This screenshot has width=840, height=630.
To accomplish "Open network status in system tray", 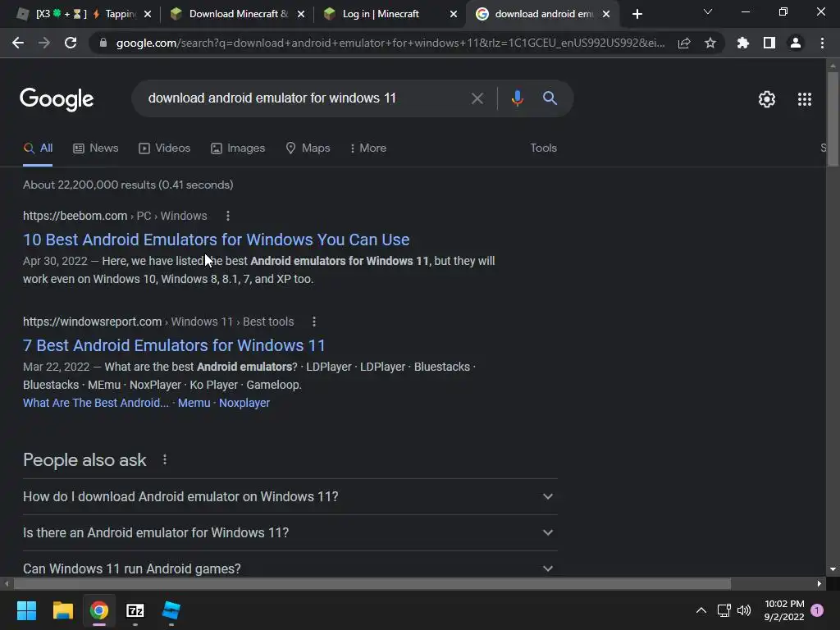I will pyautogui.click(x=724, y=610).
